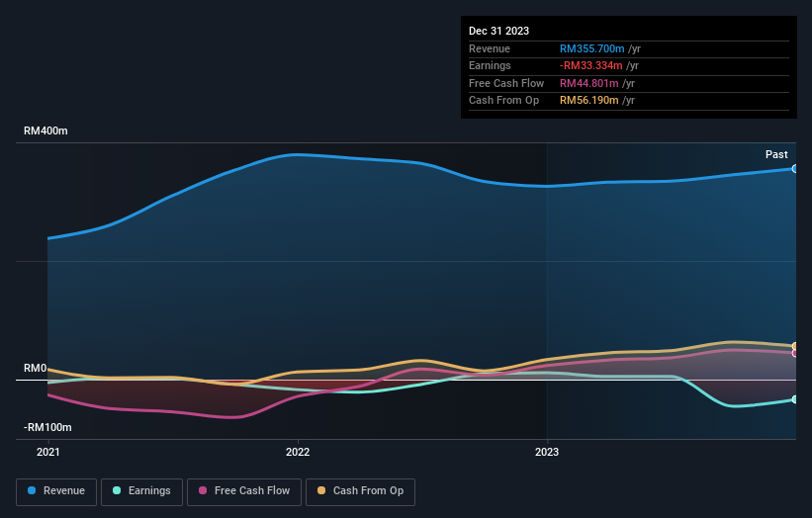The height and width of the screenshot is (518, 812).
Task: Click the Cash From Op label in tooltip
Action: tap(503, 101)
